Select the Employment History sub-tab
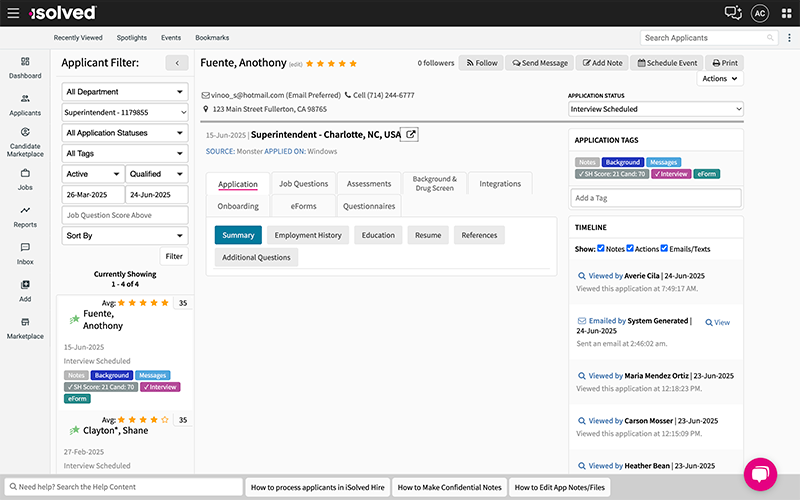Viewport: 800px width, 500px height. tap(308, 235)
